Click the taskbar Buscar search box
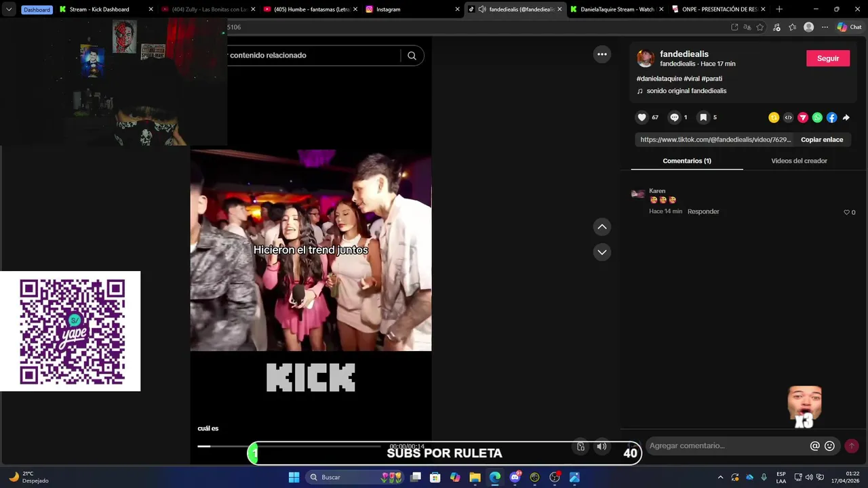This screenshot has width=868, height=488. 355,477
